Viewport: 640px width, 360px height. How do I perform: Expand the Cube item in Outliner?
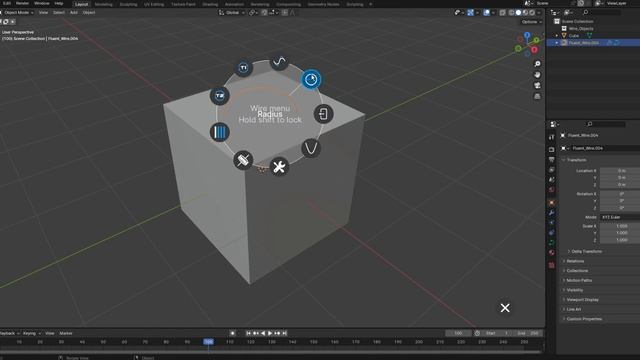557,36
